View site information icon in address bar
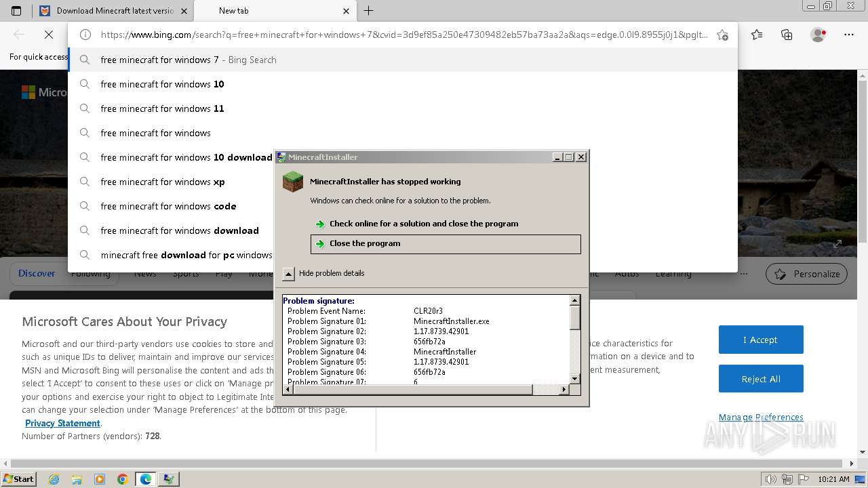The width and height of the screenshot is (868, 488). (85, 35)
